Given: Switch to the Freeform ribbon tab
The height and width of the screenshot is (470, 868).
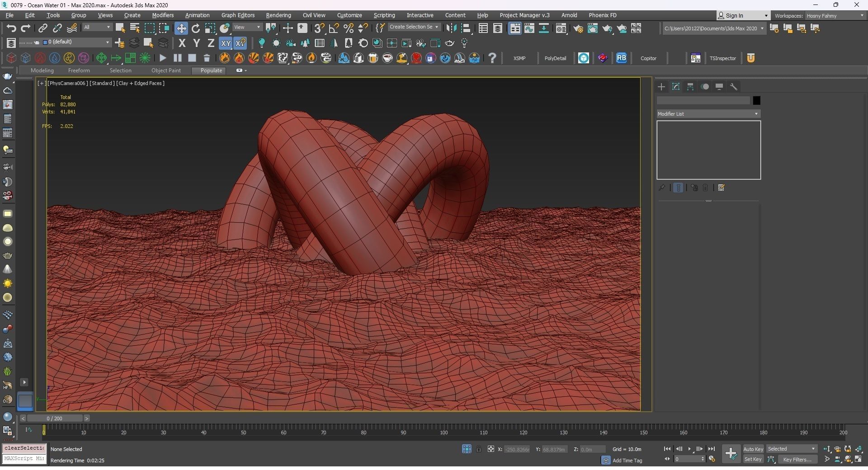Looking at the screenshot, I should (x=79, y=70).
